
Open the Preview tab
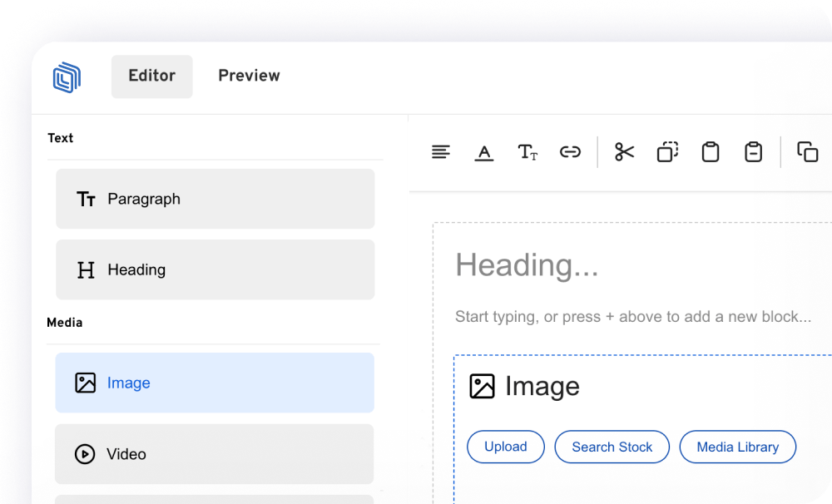[249, 76]
